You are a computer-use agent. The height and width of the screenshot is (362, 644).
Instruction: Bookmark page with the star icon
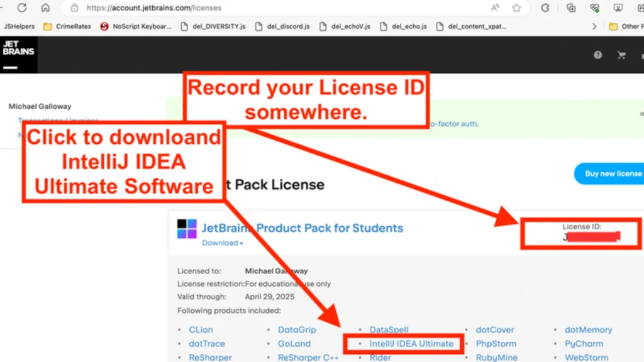tap(516, 8)
